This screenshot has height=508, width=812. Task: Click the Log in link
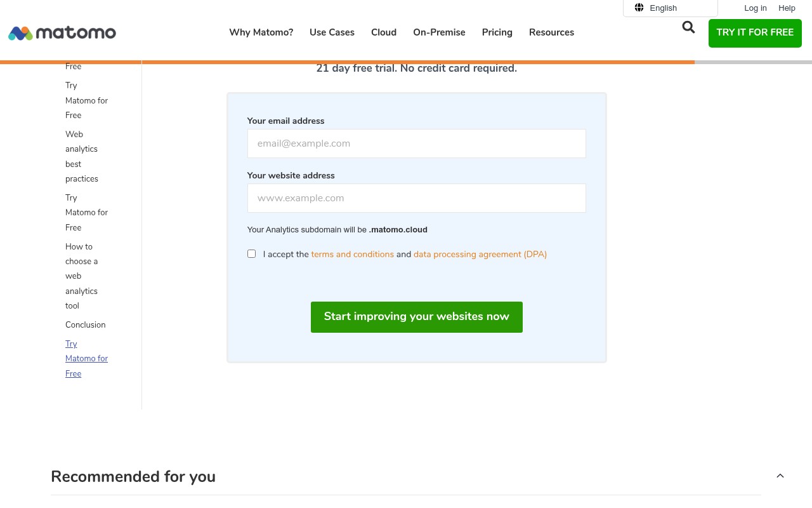[x=756, y=8]
